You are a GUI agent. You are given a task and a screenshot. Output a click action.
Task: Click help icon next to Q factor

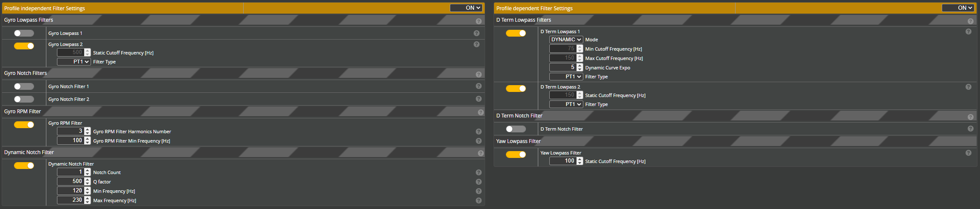point(478,182)
